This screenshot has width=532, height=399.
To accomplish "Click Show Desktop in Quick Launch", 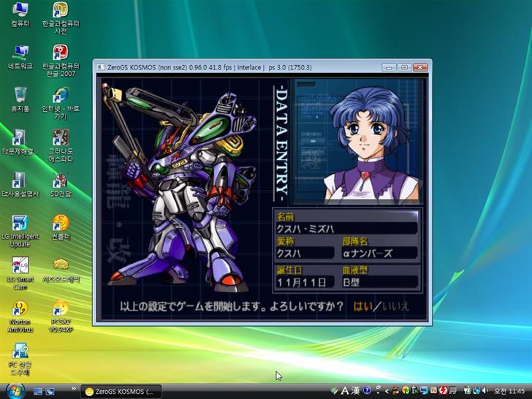I will (38, 392).
